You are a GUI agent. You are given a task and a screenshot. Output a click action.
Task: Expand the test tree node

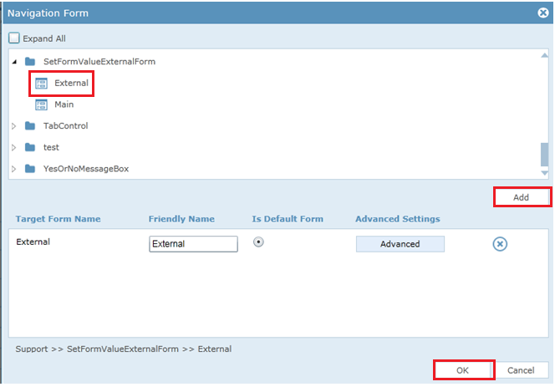(x=14, y=148)
